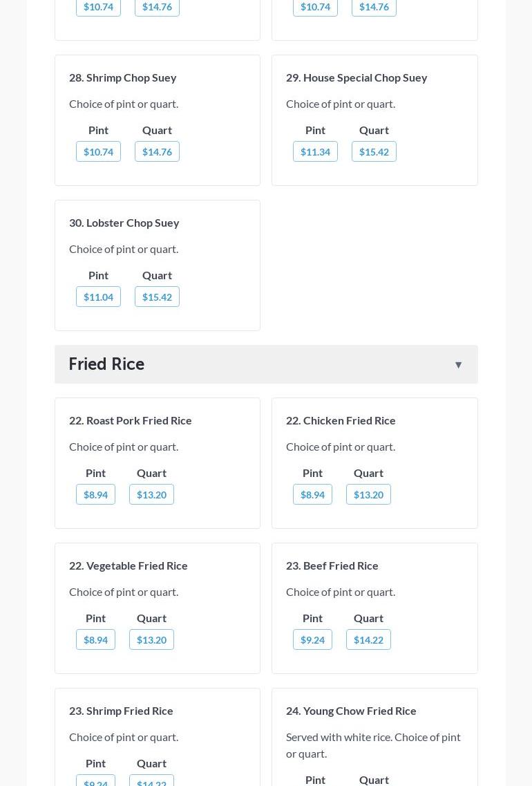Choose House Special Chop Suey quart $15.42
The width and height of the screenshot is (532, 786).
(x=374, y=151)
